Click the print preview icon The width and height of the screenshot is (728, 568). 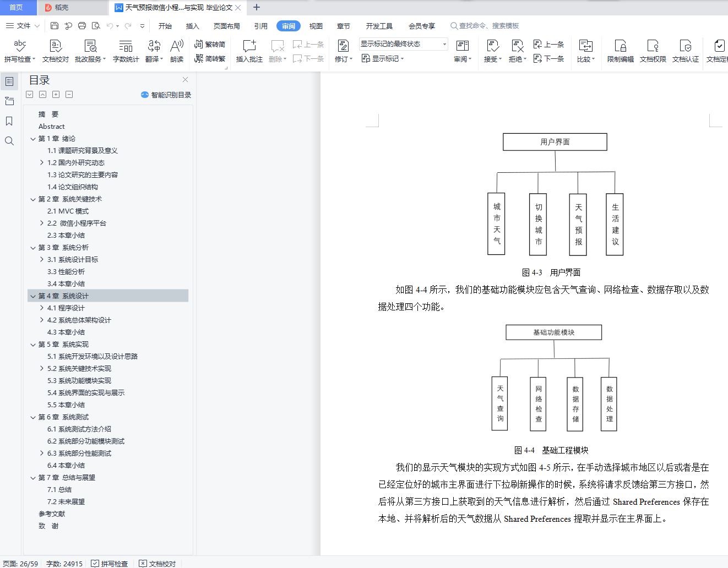point(96,26)
